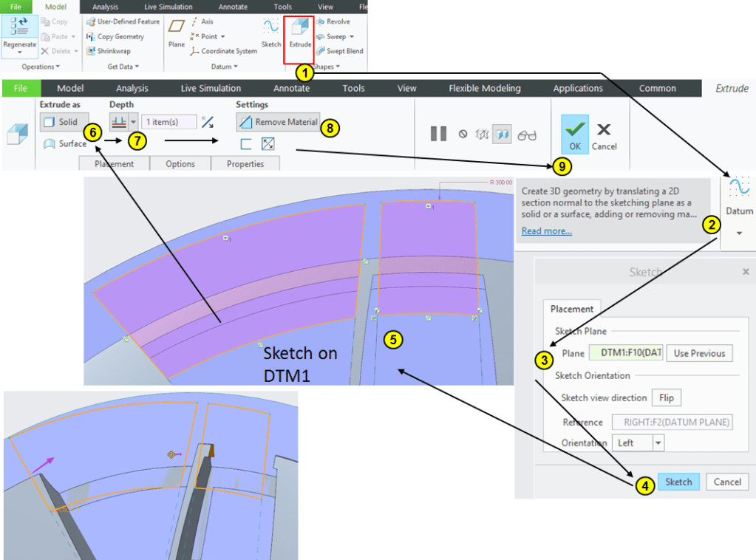756x560 pixels.
Task: Toggle Extrude as Surface option
Action: tap(65, 144)
